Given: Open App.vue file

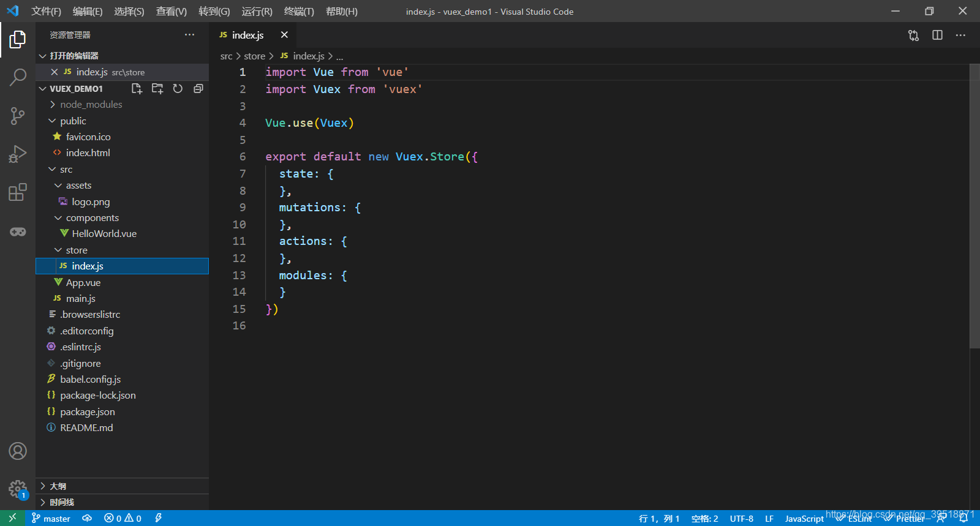Looking at the screenshot, I should click(122, 282).
